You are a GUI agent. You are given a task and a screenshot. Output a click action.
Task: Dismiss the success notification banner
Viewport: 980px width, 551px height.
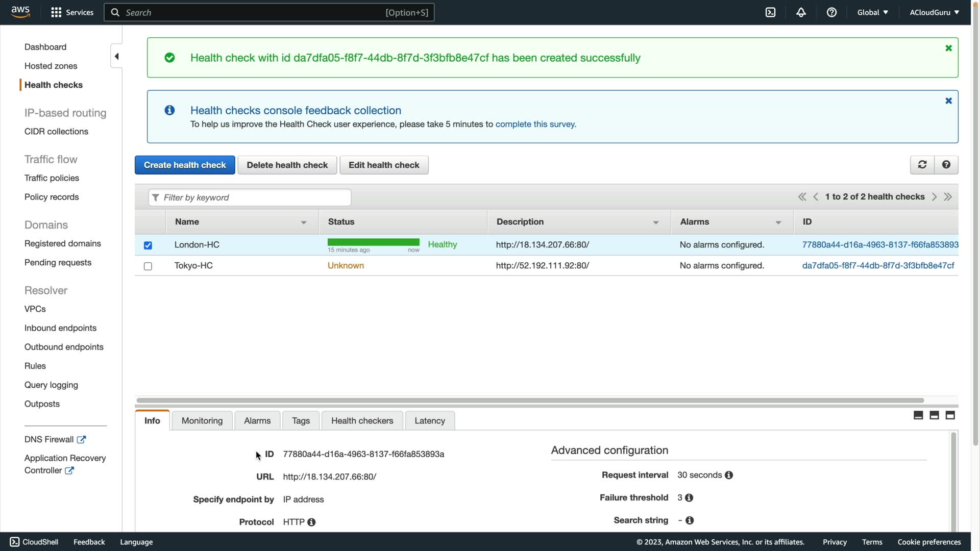(948, 48)
